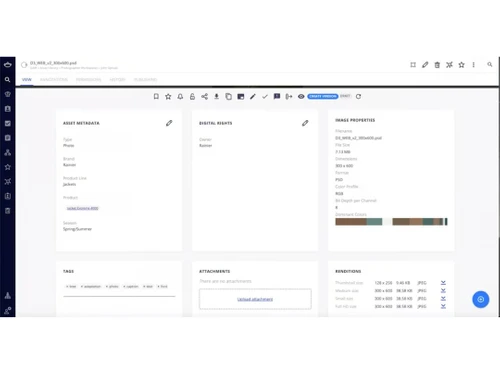Click the application logo in left sidebar

[8, 65]
